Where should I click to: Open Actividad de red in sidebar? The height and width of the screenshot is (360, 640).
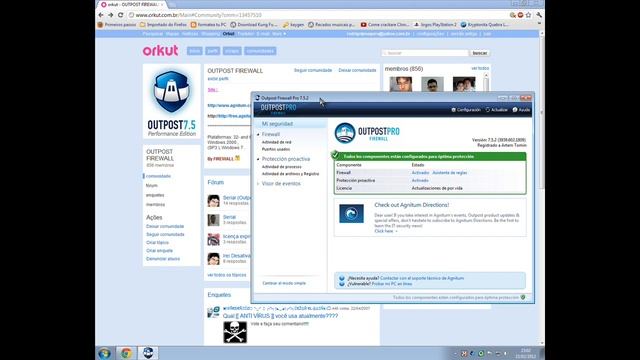[276, 142]
